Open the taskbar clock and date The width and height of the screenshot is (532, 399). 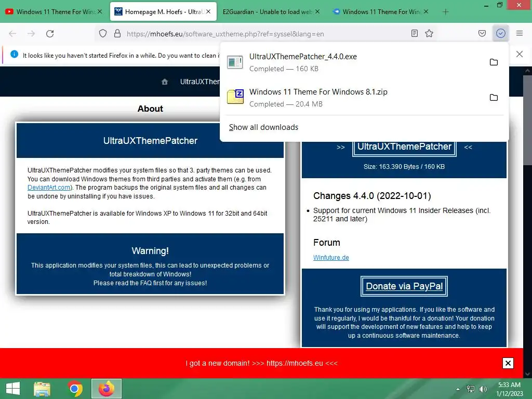(x=509, y=389)
